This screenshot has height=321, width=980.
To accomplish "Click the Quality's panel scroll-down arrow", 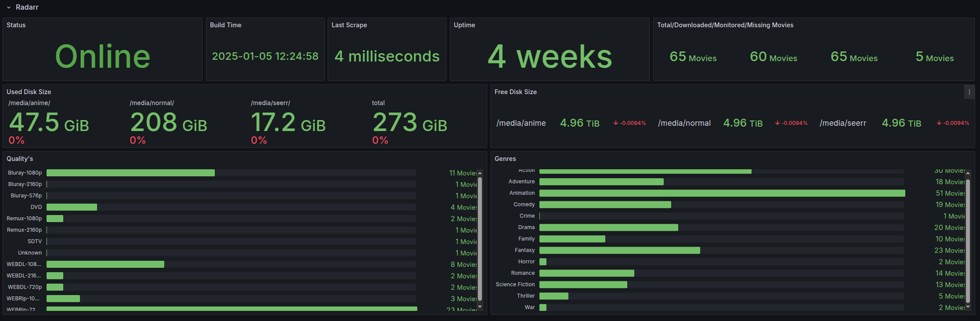I will point(480,306).
